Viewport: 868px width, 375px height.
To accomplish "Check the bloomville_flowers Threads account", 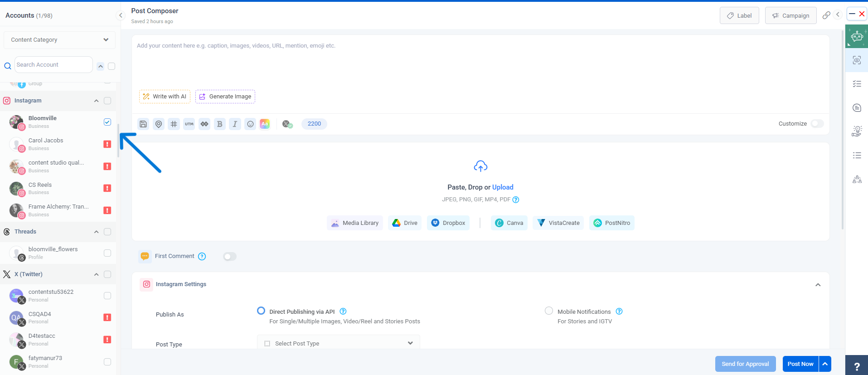I will 107,253.
